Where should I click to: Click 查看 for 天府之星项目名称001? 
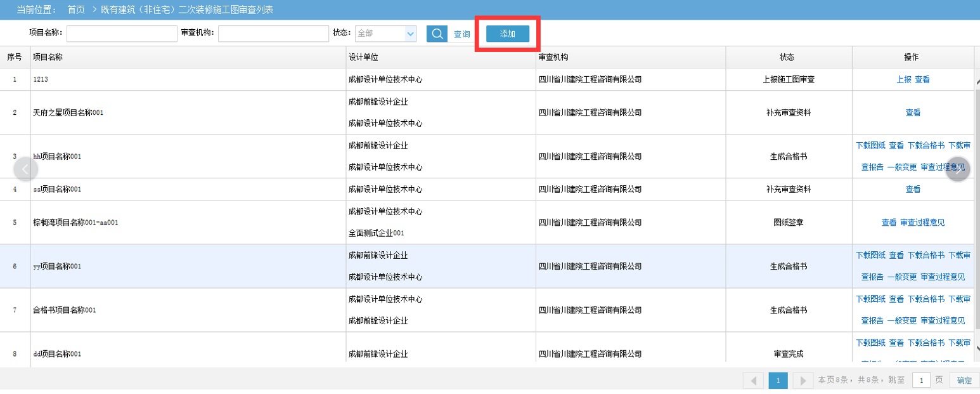pos(913,113)
